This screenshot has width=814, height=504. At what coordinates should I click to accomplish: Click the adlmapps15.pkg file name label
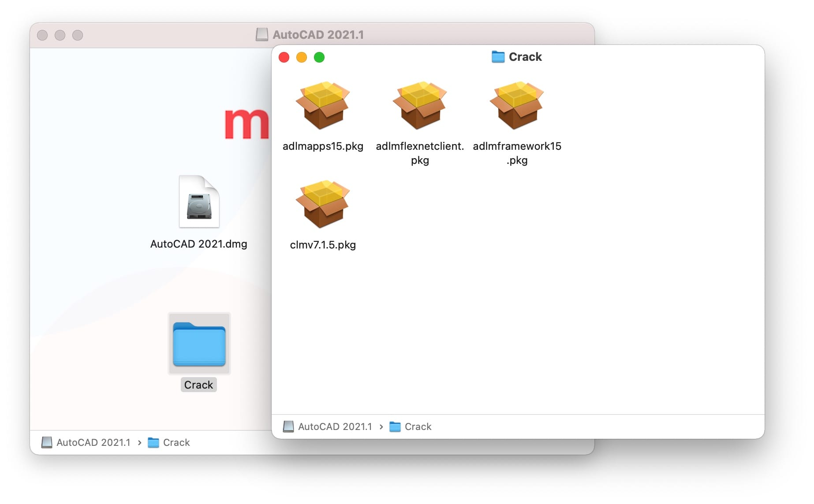323,146
